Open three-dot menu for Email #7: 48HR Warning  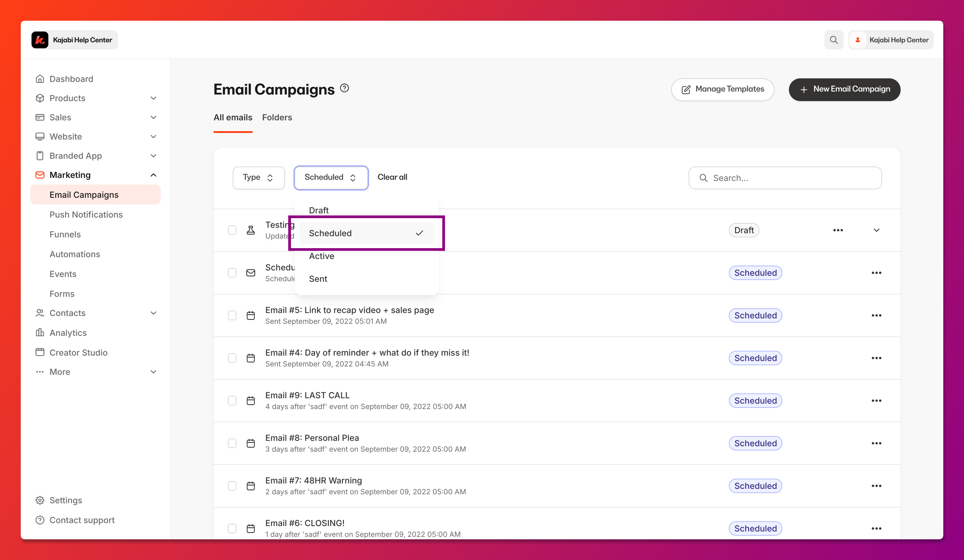876,486
